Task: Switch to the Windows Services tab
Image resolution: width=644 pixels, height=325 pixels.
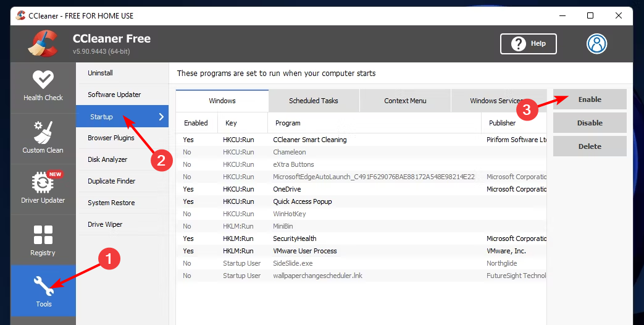Action: 499,101
